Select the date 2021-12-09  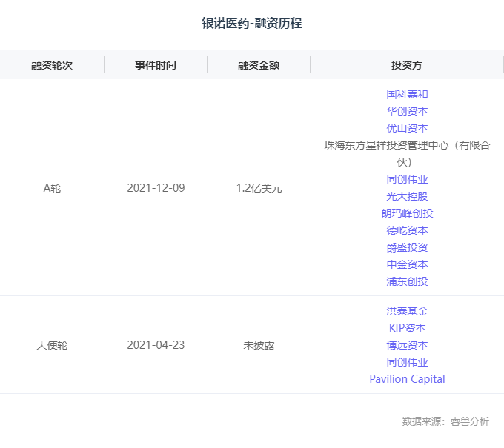156,188
